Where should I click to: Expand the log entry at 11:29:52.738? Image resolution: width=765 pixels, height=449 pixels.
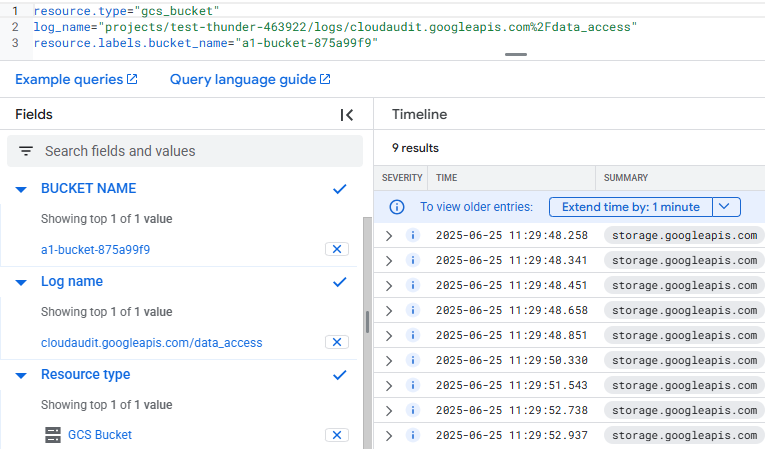(389, 411)
